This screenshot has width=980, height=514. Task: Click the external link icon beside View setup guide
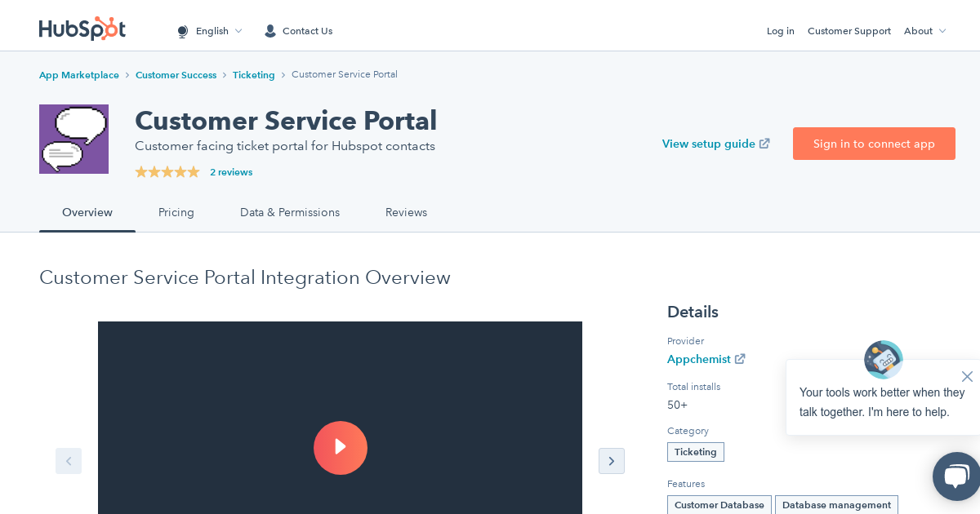click(x=764, y=143)
